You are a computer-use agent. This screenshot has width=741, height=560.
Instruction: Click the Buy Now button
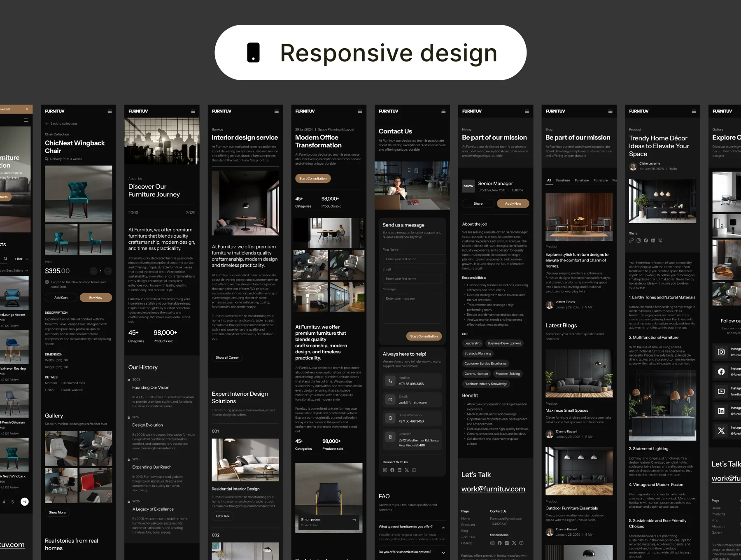coord(96,298)
